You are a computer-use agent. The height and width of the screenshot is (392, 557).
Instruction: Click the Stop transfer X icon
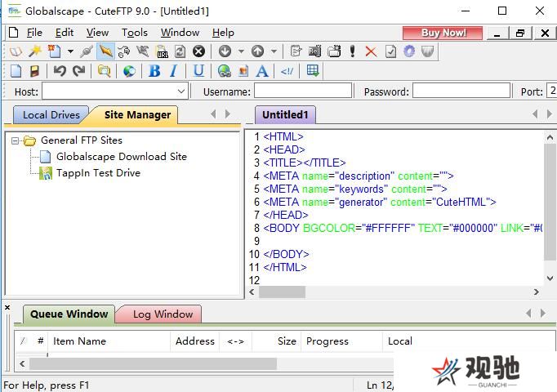[198, 51]
